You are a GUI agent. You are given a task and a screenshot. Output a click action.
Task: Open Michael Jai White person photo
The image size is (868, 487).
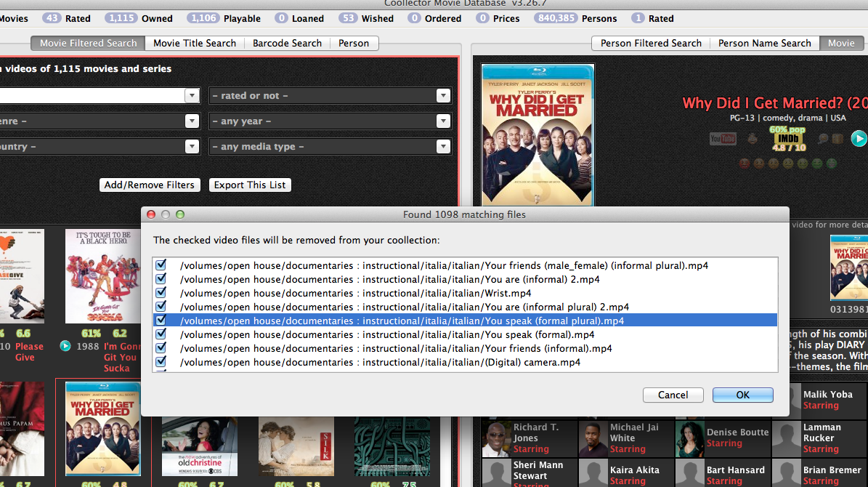point(592,438)
